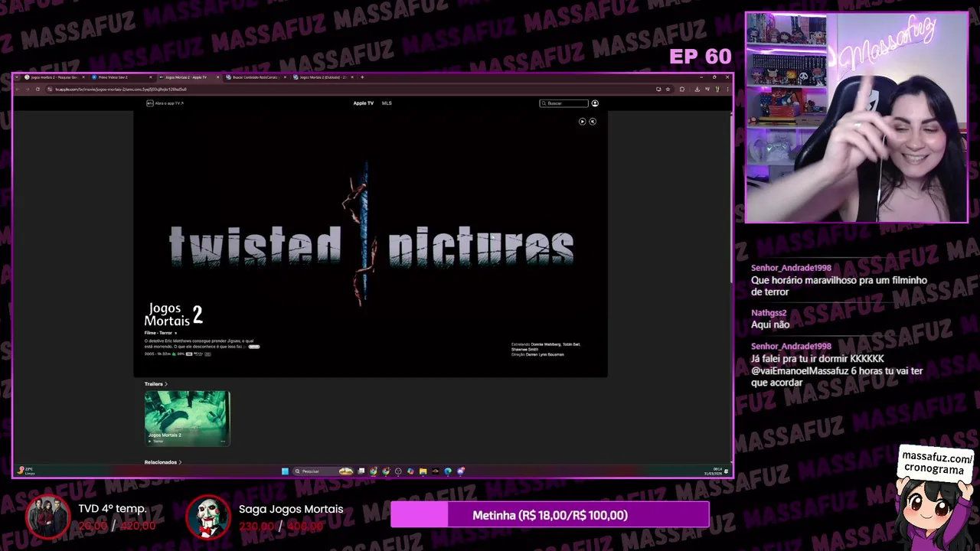Click the browser back arrow
Image resolution: width=980 pixels, height=551 pixels.
click(18, 90)
